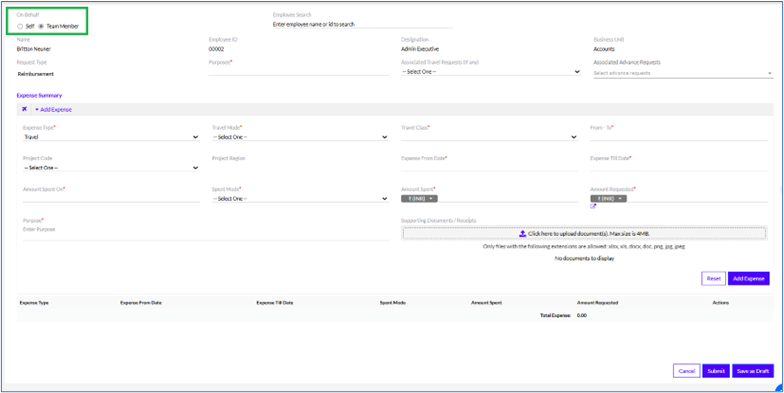784x393 pixels.
Task: Open Amount Requested currency selector
Action: 608,198
